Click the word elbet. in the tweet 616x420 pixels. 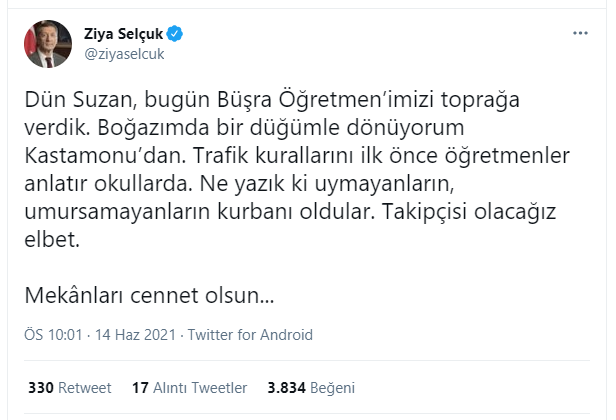click(52, 242)
